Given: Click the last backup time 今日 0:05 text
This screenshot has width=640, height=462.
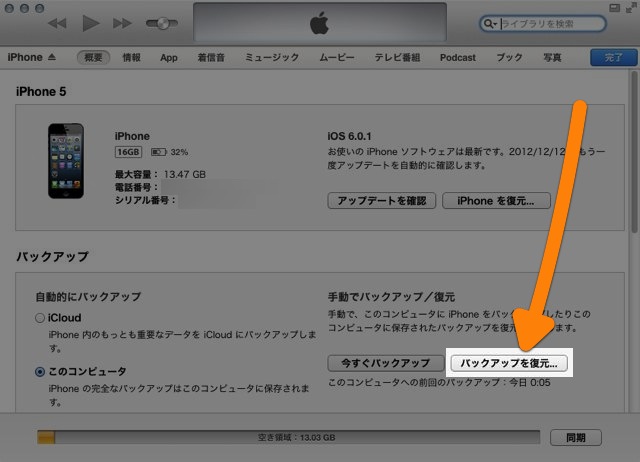Looking at the screenshot, I should (530, 383).
